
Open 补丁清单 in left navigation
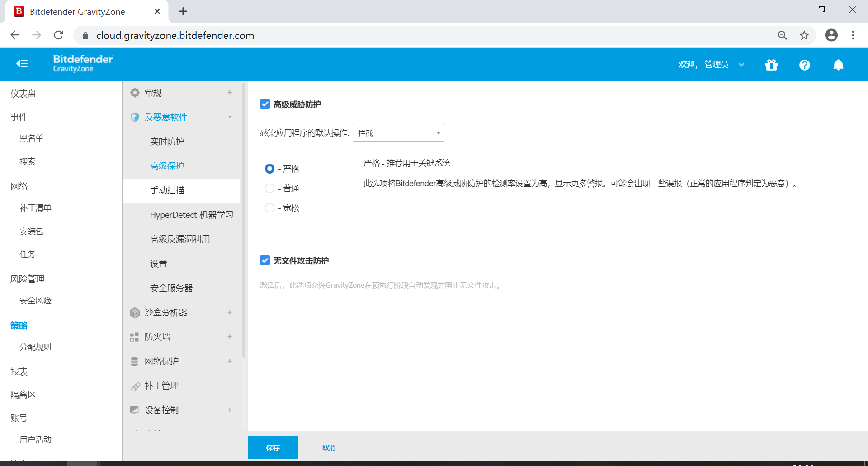(x=35, y=208)
